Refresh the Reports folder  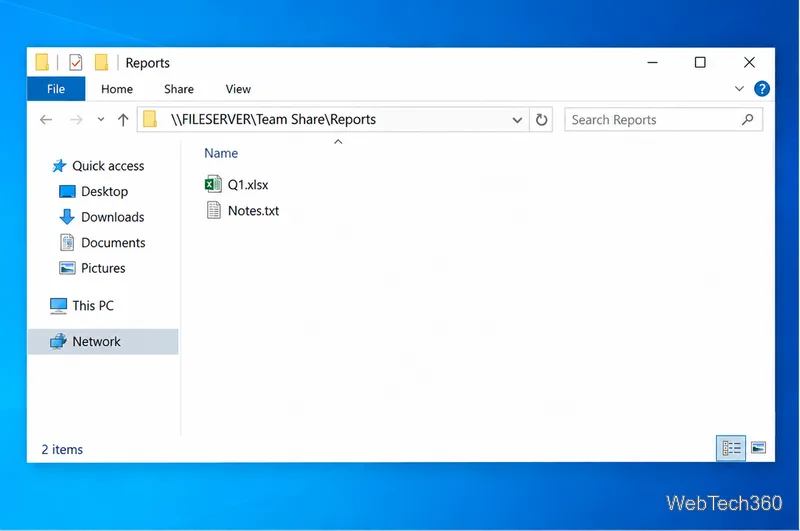[x=541, y=120]
